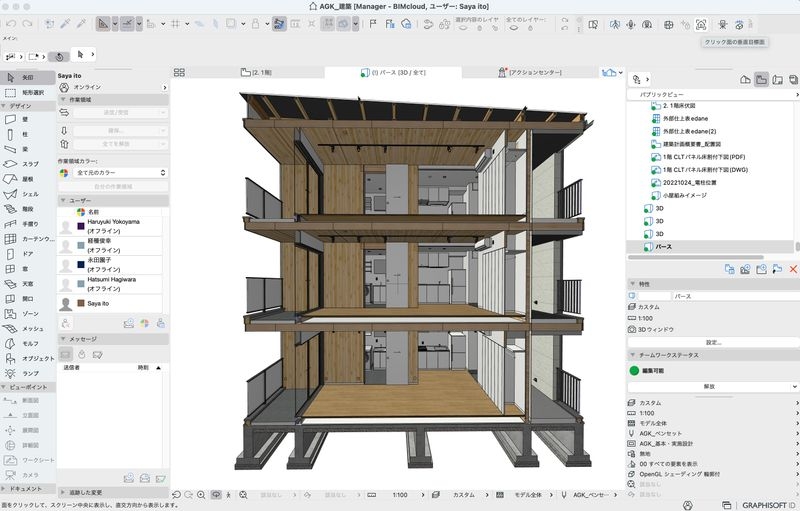Open the 全て元のカラー workspace color dropdown

click(x=120, y=173)
